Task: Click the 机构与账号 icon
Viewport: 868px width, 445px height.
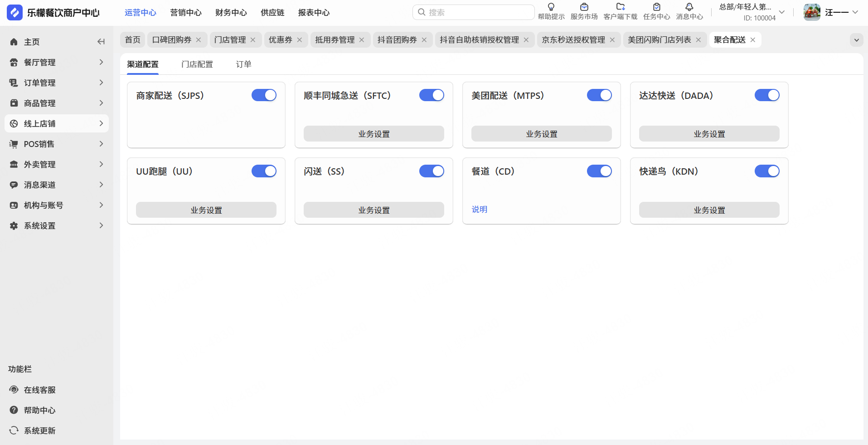Action: [x=14, y=205]
